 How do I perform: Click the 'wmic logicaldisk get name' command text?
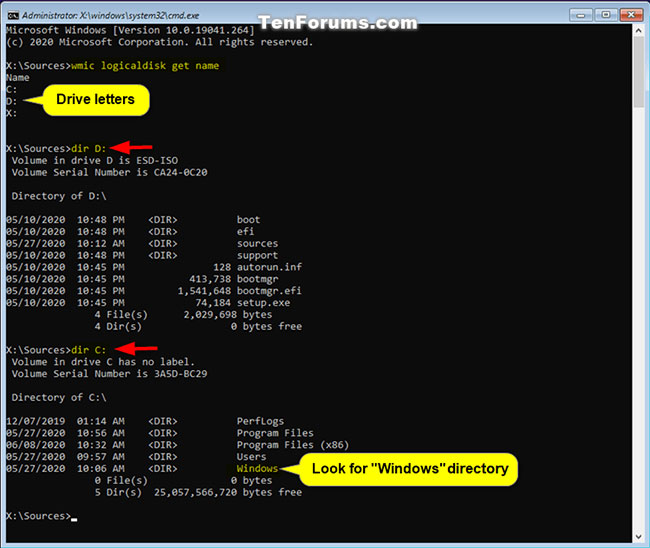click(145, 65)
